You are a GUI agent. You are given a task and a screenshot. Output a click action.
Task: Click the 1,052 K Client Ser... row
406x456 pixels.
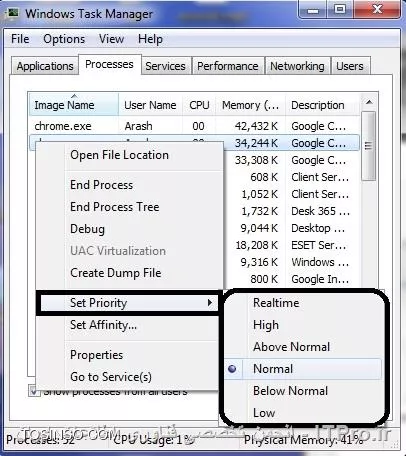[x=292, y=194]
